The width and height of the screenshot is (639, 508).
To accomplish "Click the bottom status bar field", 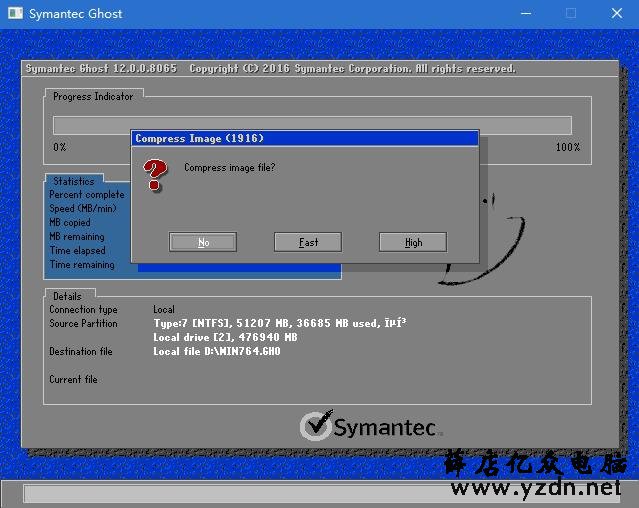I will [x=321, y=494].
